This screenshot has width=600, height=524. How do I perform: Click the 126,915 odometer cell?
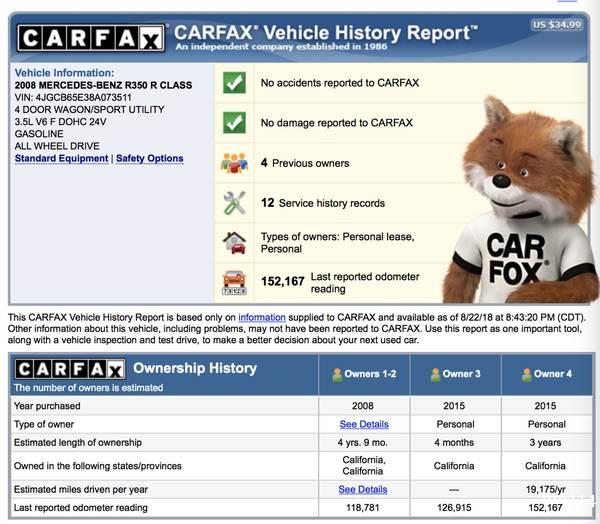coord(454,508)
